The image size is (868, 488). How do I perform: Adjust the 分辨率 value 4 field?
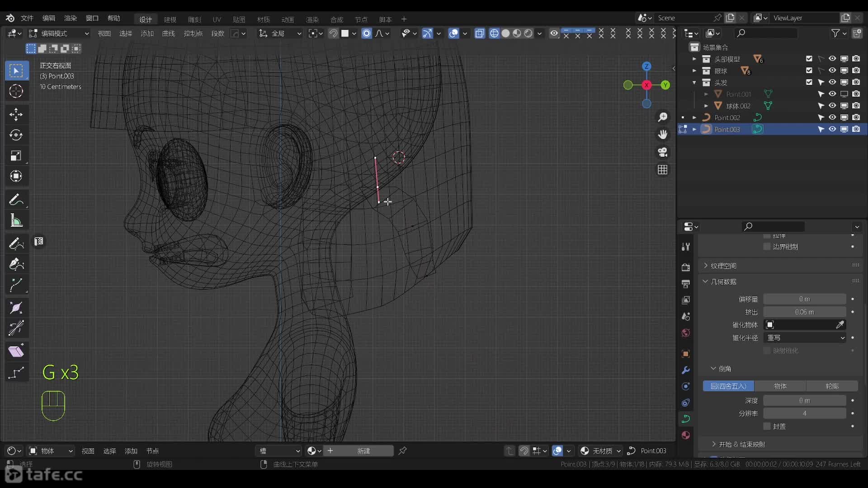tap(805, 413)
